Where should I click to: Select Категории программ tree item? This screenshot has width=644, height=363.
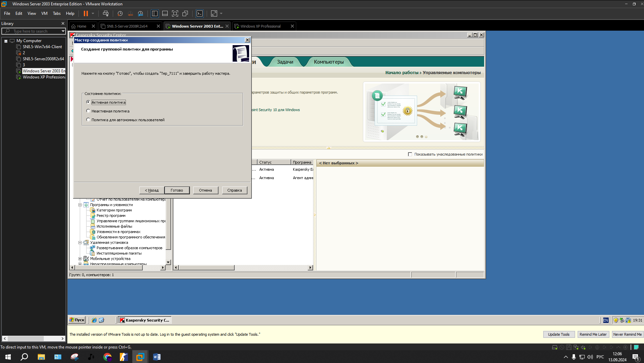pyautogui.click(x=114, y=210)
